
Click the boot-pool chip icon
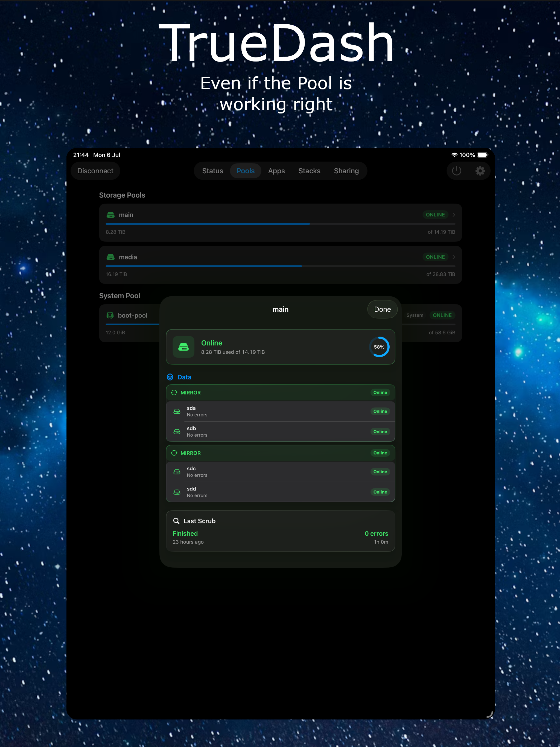click(110, 316)
